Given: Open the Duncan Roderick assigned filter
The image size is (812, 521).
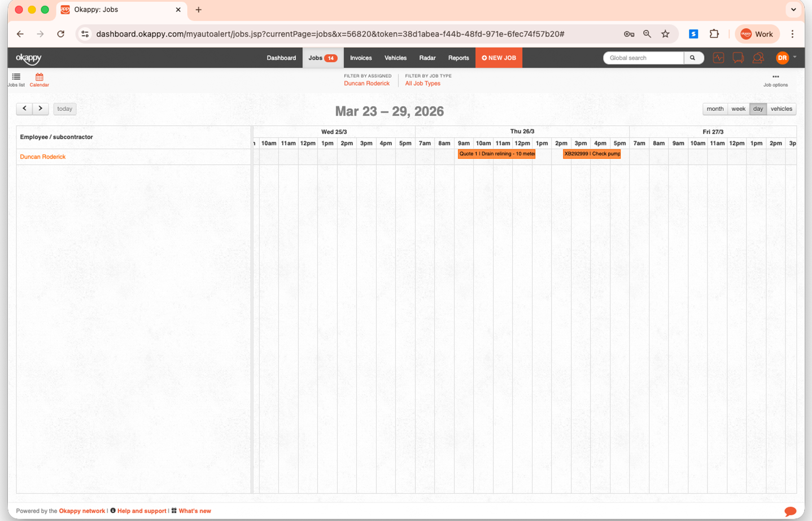Looking at the screenshot, I should tap(366, 84).
